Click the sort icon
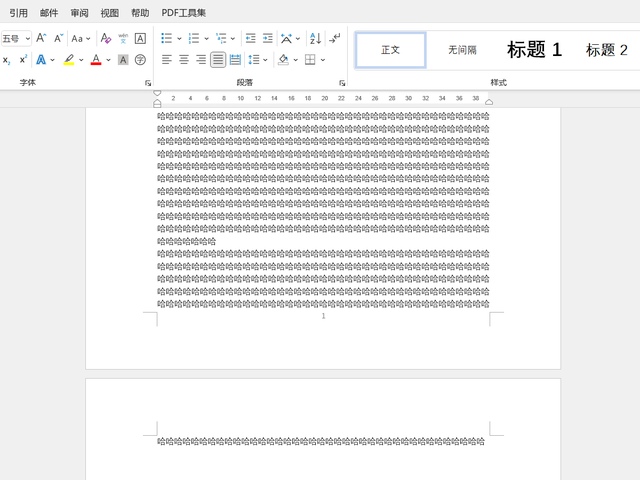 click(x=315, y=38)
